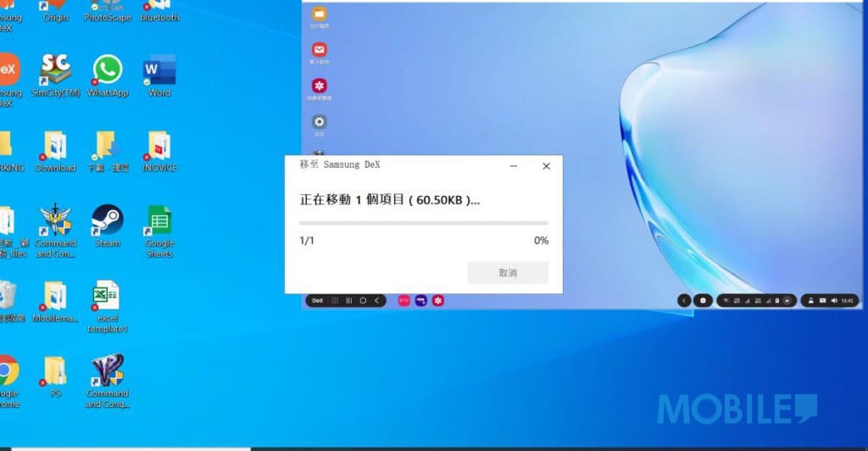Select the purple alien Command and Conquer shortcut
This screenshot has height=451, width=868.
pyautogui.click(x=108, y=381)
